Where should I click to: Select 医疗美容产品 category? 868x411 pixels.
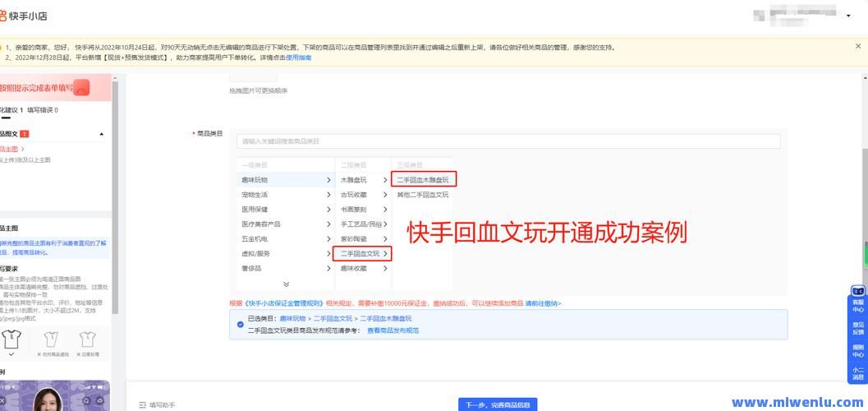(261, 224)
